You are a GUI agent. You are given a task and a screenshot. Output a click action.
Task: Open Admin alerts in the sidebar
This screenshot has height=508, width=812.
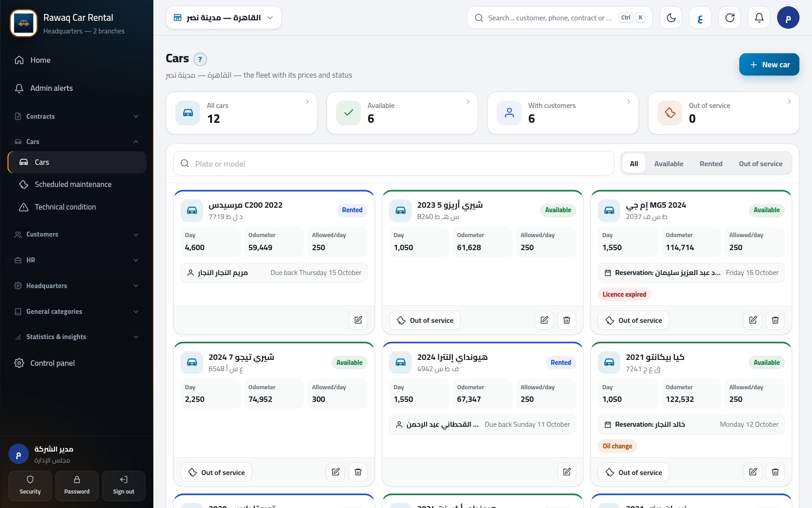77,88
